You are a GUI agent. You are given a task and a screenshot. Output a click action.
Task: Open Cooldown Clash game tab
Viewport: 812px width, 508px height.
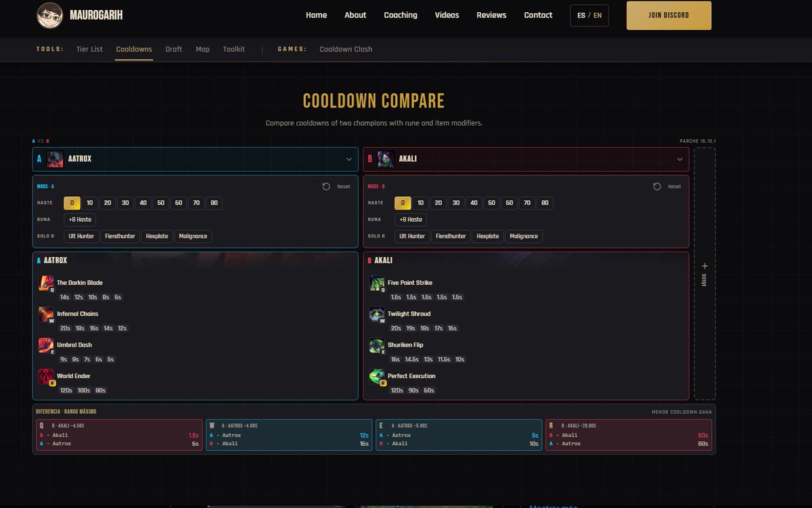point(346,49)
